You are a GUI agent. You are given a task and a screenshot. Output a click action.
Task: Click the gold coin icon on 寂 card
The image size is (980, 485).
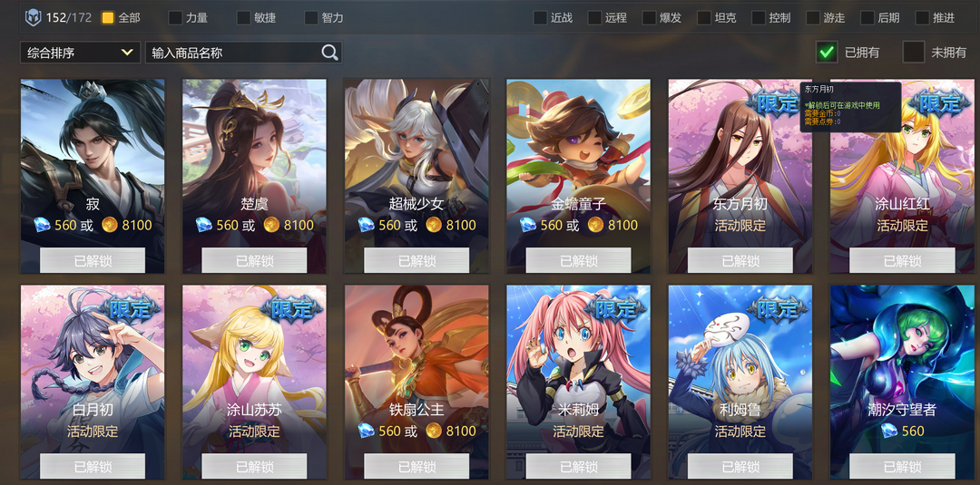click(x=110, y=225)
